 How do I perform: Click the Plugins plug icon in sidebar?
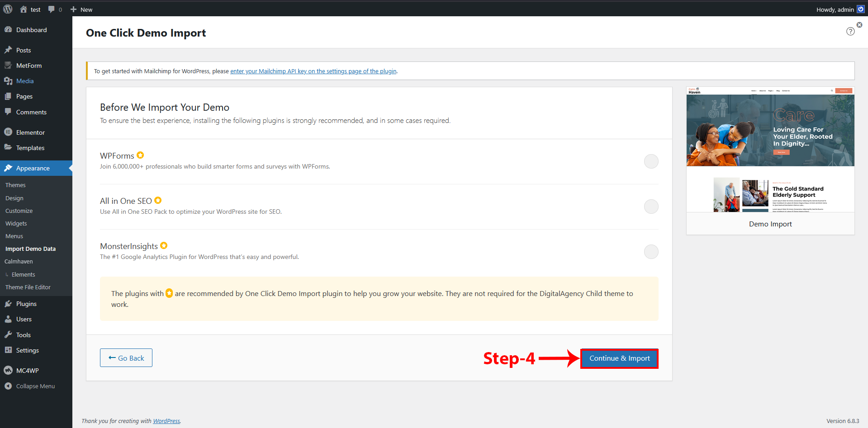(x=8, y=304)
